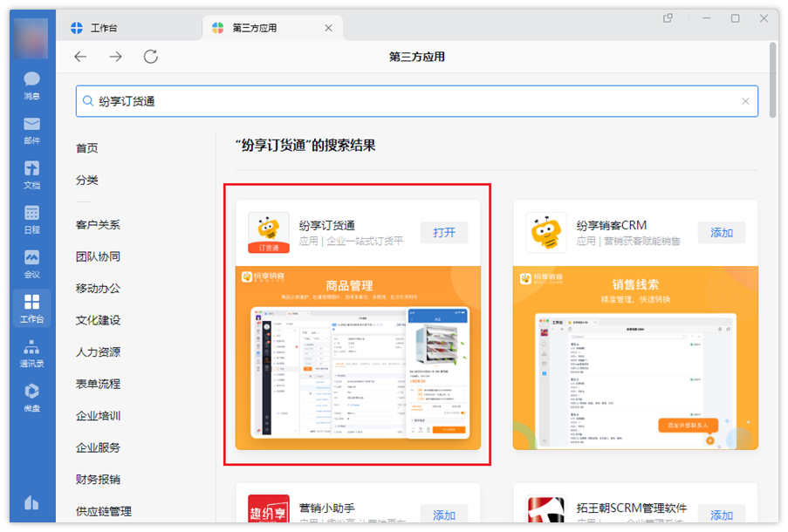Click the pop-out window icon in title bar
The image size is (788, 532).
[668, 18]
